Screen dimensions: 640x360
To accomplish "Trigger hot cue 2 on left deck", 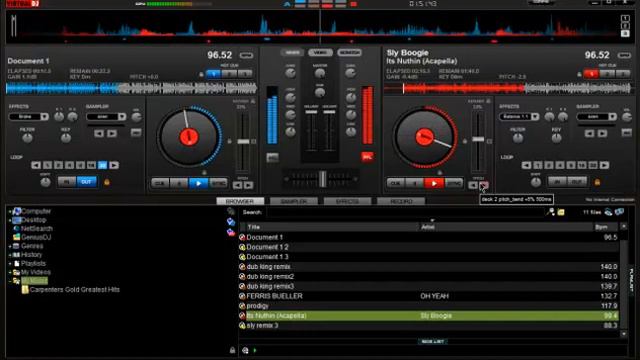I will 229,74.
